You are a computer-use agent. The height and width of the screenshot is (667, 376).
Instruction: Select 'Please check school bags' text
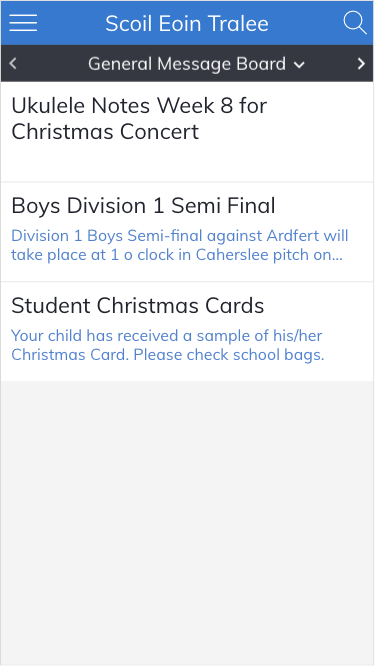tap(229, 355)
